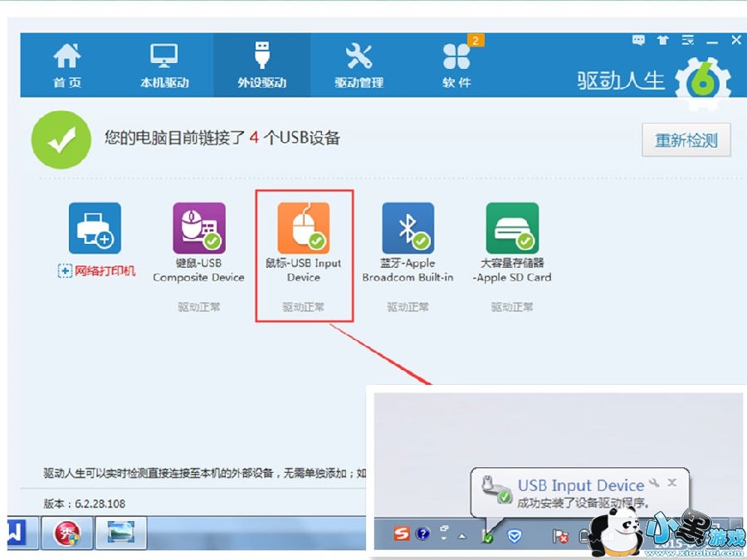The width and height of the screenshot is (747, 560).
Task: Click 驱动正常 under 蓝牙-Apple Broadcom
Action: click(x=408, y=307)
